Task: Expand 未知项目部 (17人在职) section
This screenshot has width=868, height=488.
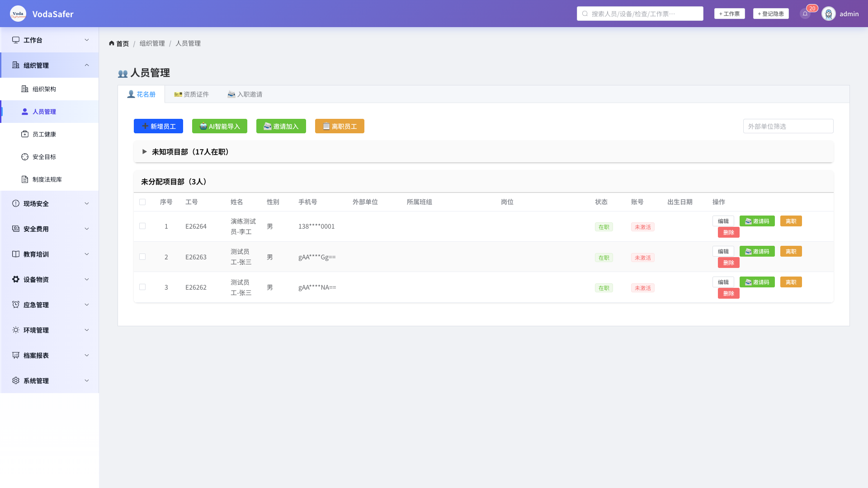Action: pos(145,151)
